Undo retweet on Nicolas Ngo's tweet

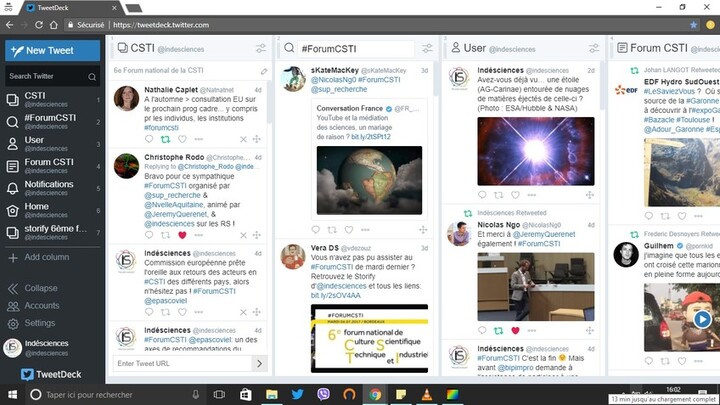click(x=498, y=330)
